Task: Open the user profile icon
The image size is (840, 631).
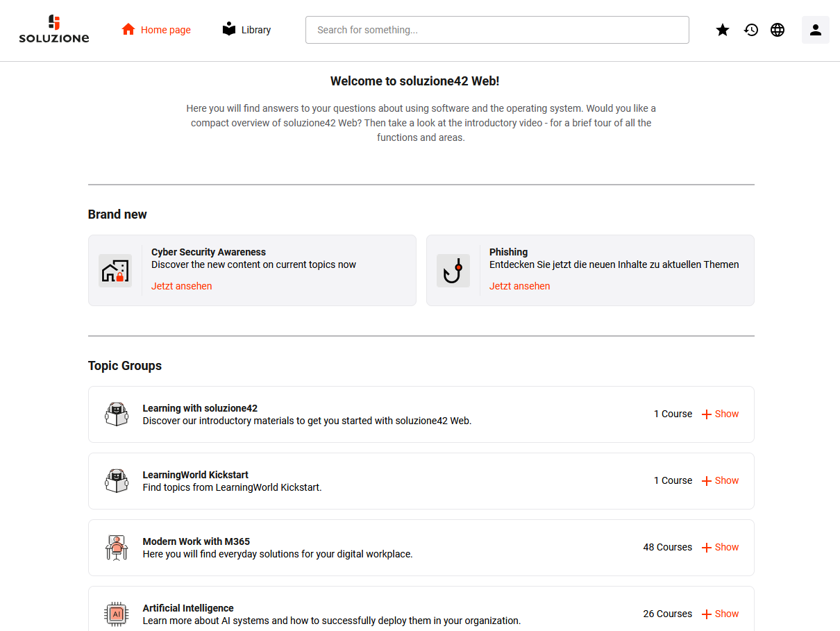Action: pos(816,30)
